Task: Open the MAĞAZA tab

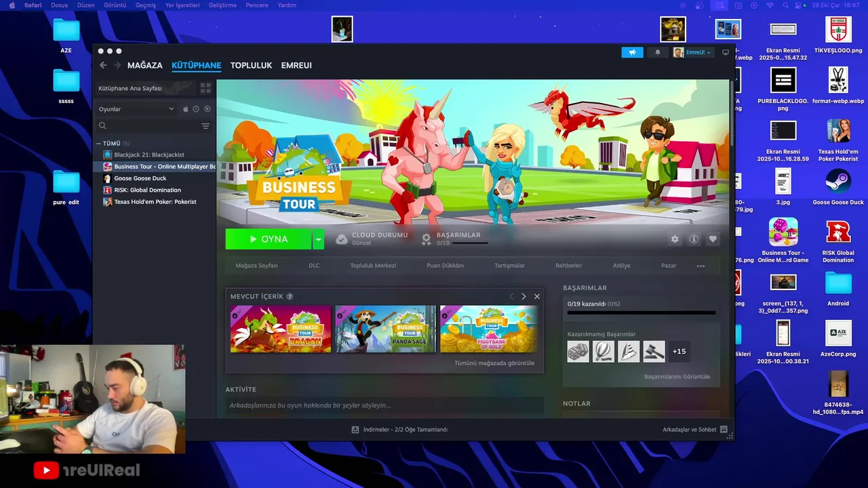Action: [x=145, y=66]
